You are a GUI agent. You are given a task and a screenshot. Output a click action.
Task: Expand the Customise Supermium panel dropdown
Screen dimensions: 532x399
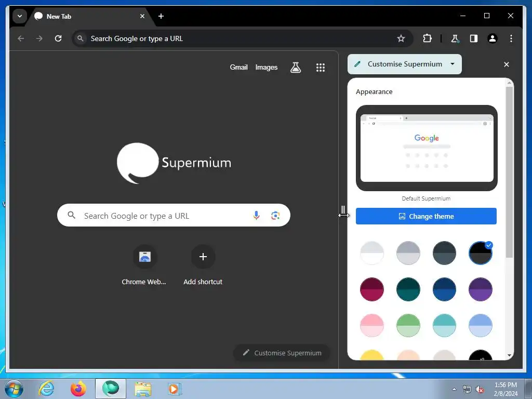click(404, 64)
